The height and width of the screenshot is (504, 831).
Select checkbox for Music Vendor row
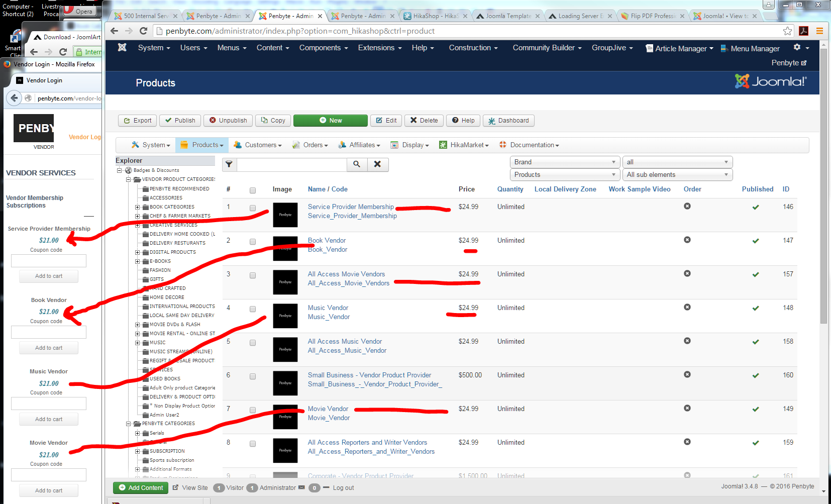coord(253,309)
